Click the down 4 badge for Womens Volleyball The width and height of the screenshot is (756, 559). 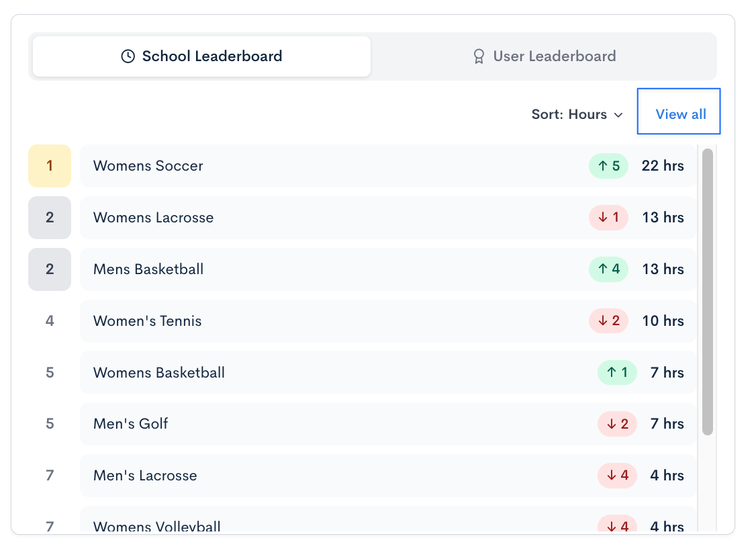coord(617,524)
